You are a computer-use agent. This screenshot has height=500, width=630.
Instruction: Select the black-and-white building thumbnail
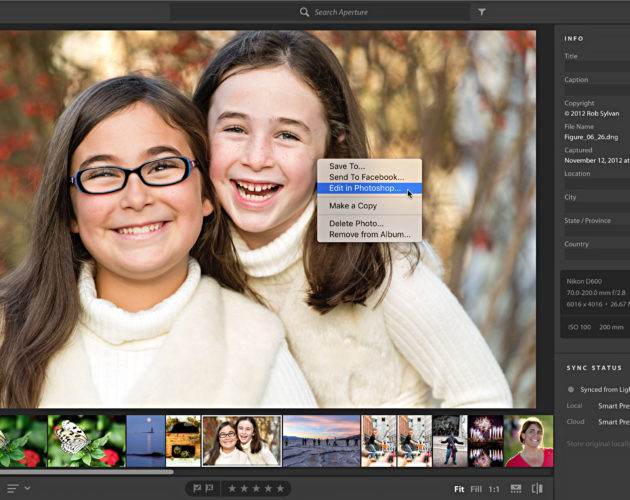click(450, 441)
